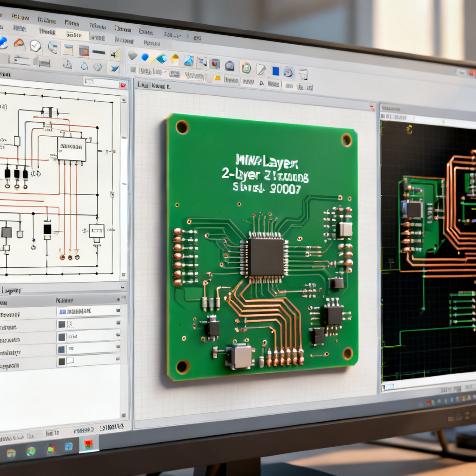Switch to the first tab above the PCB canvas
The height and width of the screenshot is (476, 476).
pyautogui.click(x=143, y=85)
